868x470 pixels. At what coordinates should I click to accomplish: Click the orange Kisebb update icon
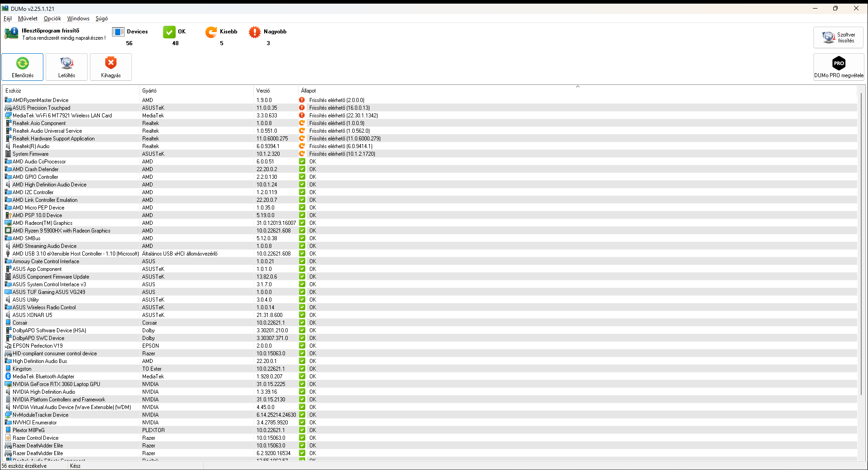211,32
